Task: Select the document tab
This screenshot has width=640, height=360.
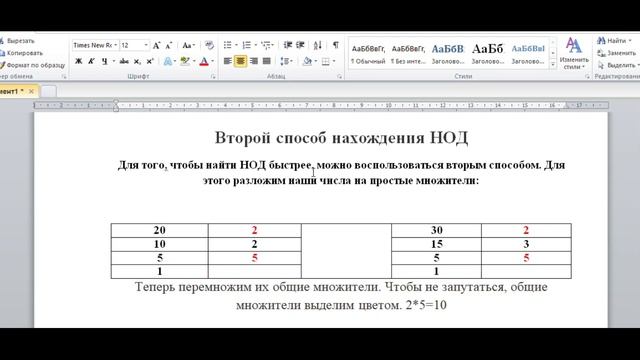Action: (12, 91)
